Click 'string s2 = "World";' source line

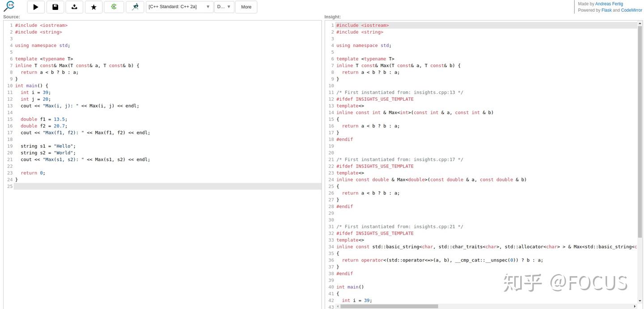click(x=48, y=153)
